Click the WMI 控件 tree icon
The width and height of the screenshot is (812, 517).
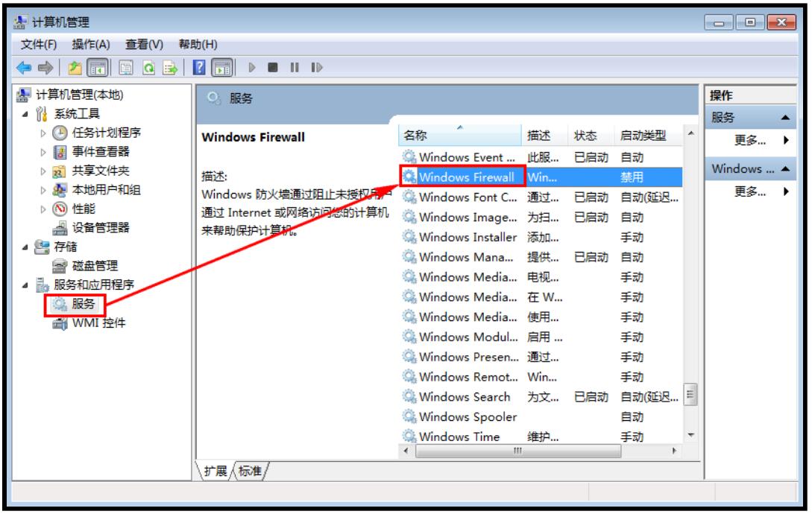click(x=60, y=324)
